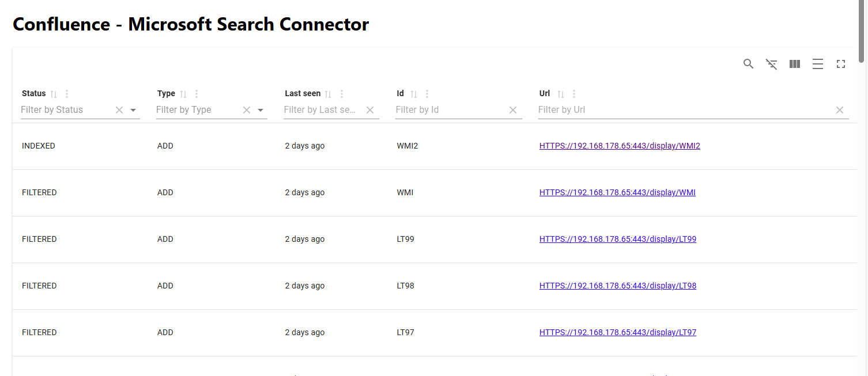
Task: Open the display/LT99 link
Action: pos(618,240)
